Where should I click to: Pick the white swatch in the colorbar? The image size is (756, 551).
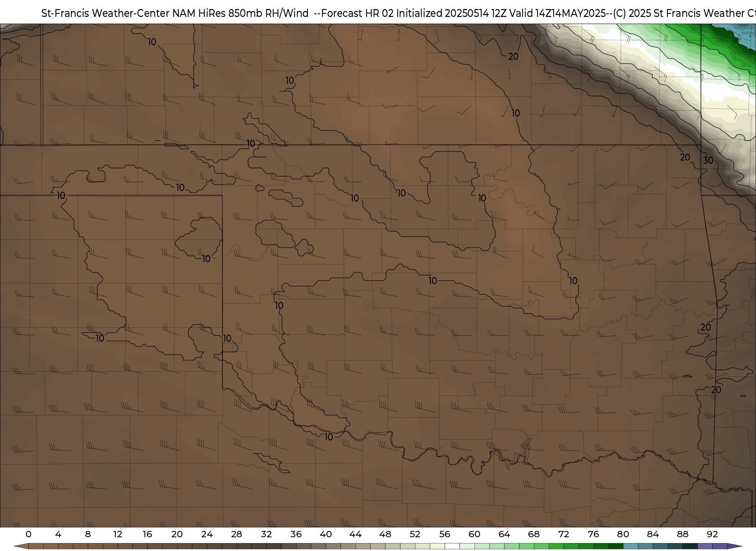pyautogui.click(x=452, y=546)
